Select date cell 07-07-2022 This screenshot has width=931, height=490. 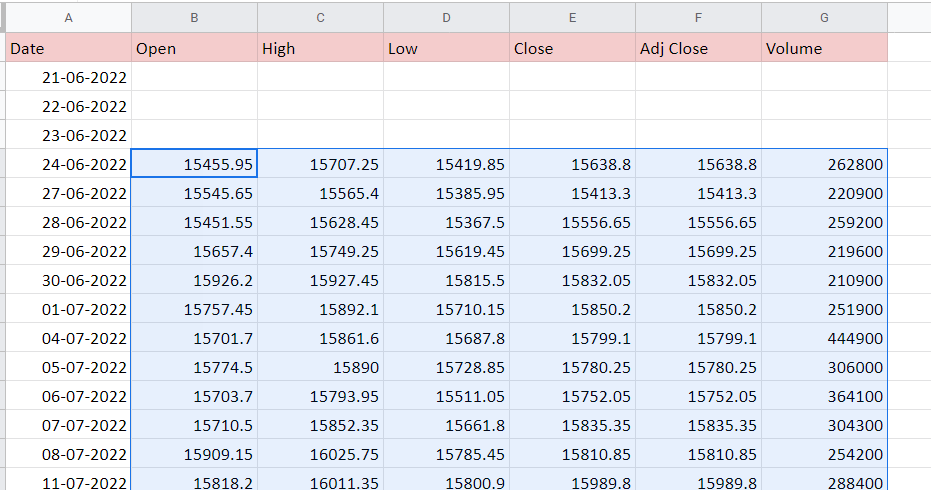pyautogui.click(x=68, y=425)
